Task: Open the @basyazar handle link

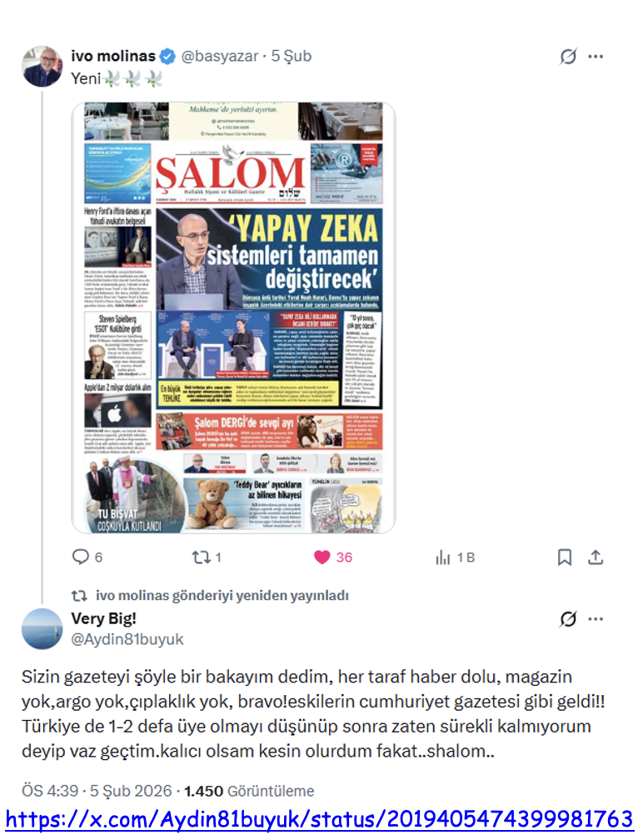Action: coord(220,56)
